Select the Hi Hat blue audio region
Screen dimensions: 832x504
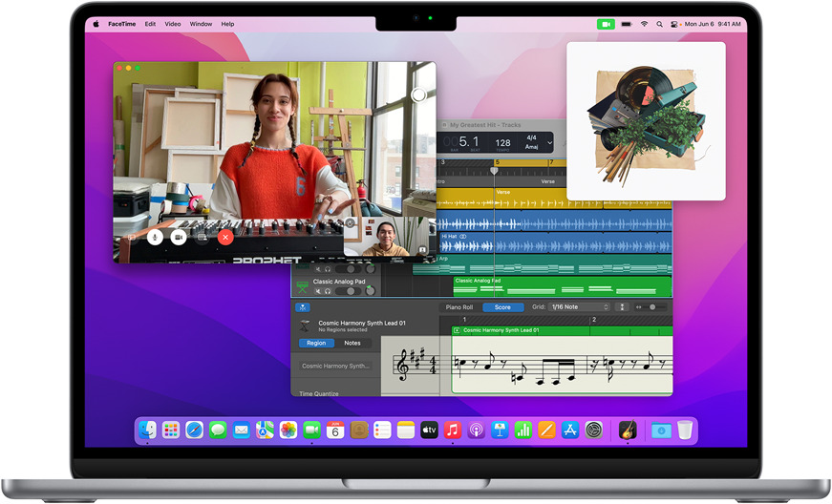click(x=554, y=242)
